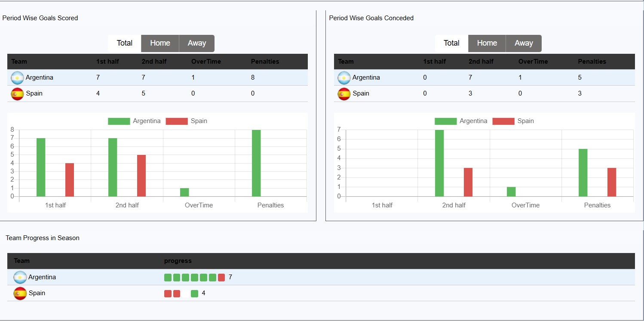Image resolution: width=644 pixels, height=321 pixels.
Task: Open Home tab in Goals Conceded panel
Action: click(x=487, y=43)
